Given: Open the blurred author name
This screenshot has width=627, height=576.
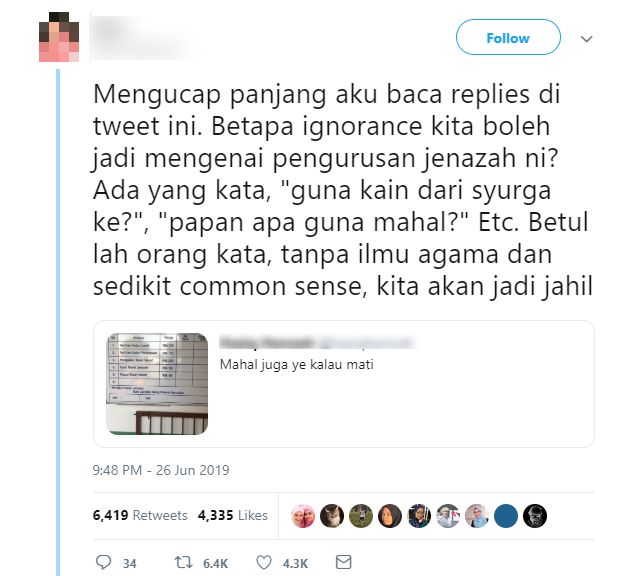Looking at the screenshot, I should pyautogui.click(x=142, y=37).
